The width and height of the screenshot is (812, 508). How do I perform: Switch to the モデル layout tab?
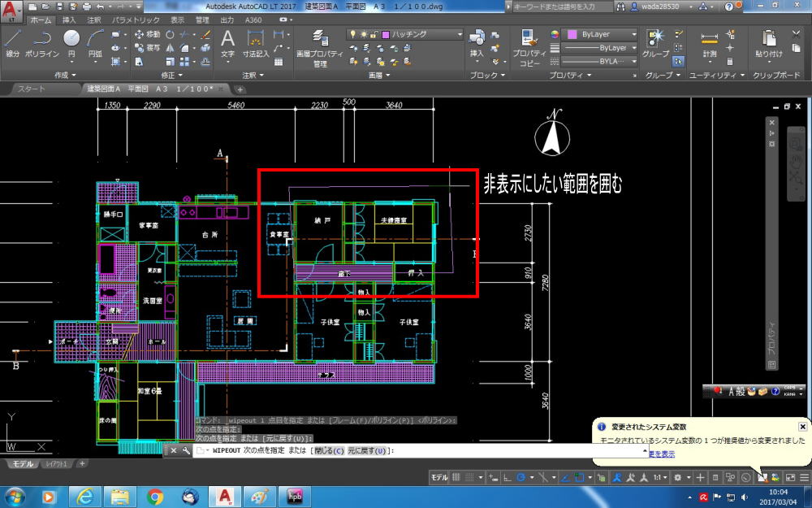(x=23, y=464)
